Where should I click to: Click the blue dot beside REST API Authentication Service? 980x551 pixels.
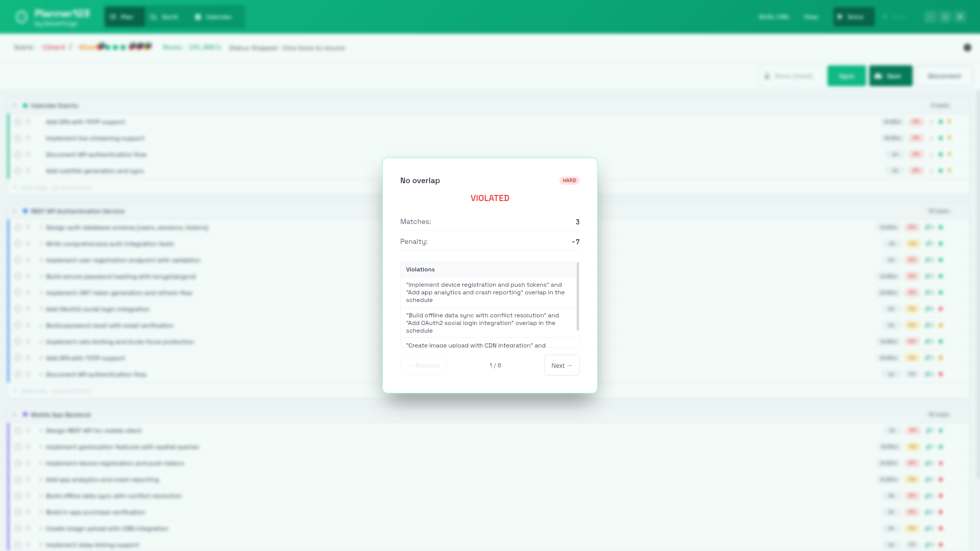(25, 211)
